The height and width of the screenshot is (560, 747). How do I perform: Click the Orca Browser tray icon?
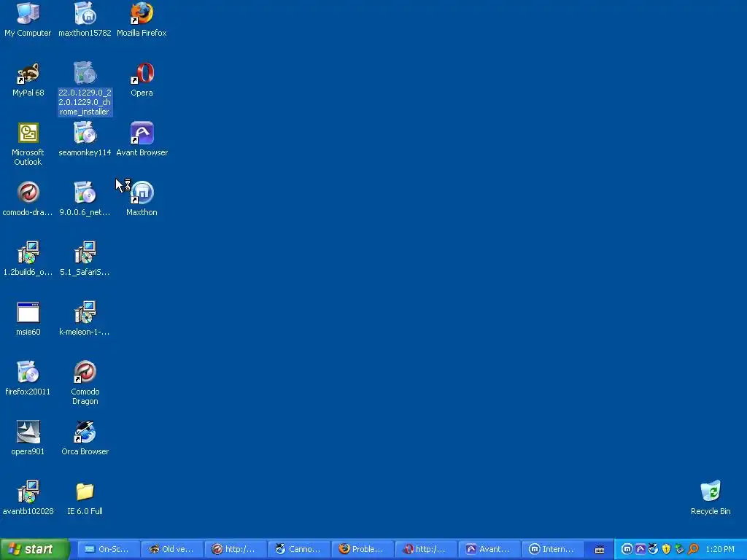(653, 549)
